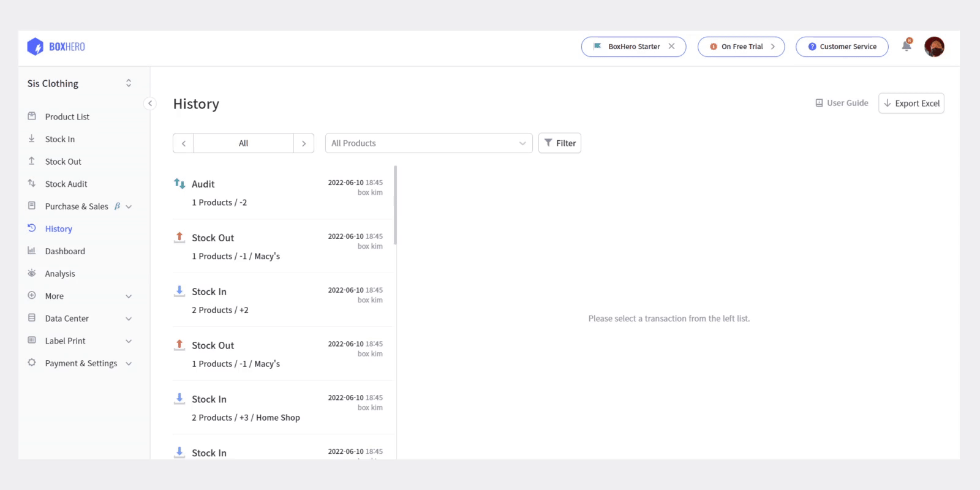Click the Stock Audit arrows icon in sidebar

coord(32,184)
